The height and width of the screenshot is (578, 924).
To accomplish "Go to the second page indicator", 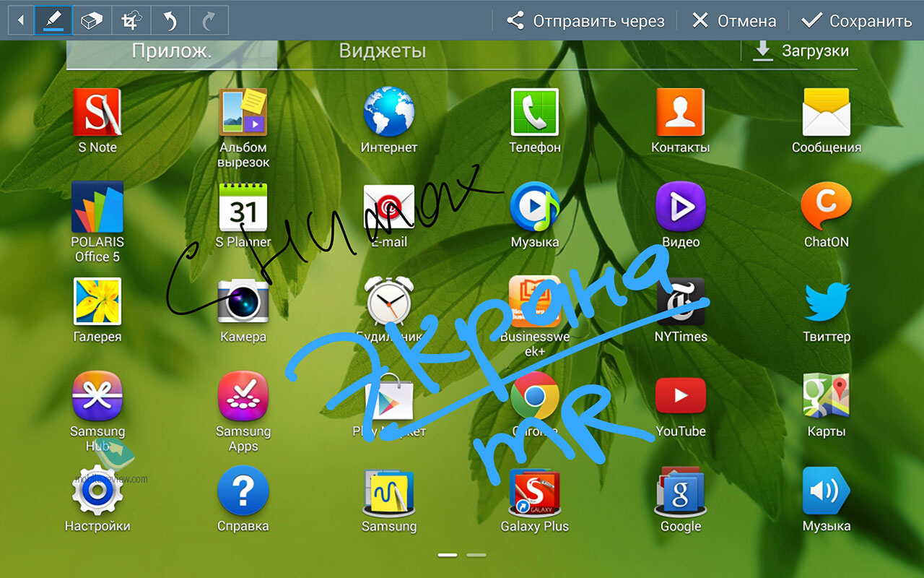I will pyautogui.click(x=476, y=555).
